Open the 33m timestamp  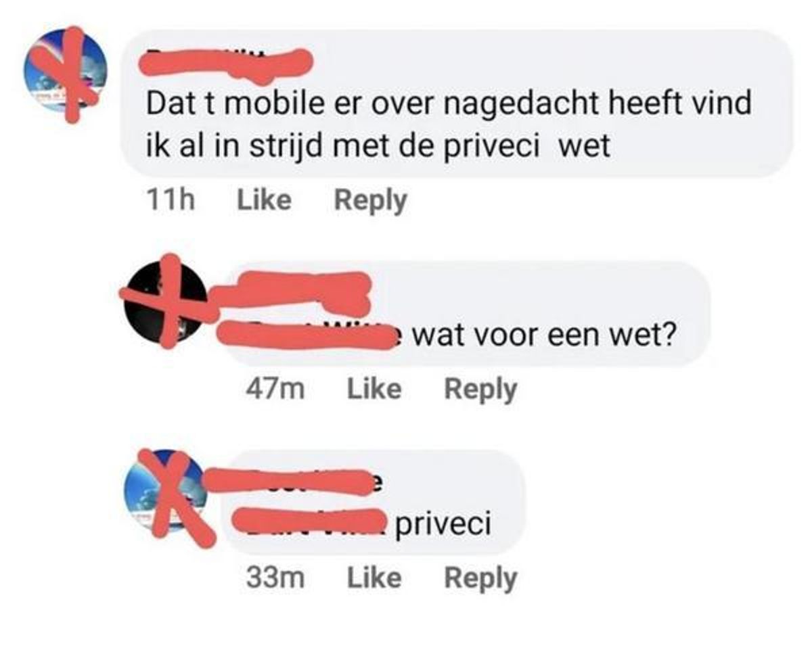coord(275,578)
